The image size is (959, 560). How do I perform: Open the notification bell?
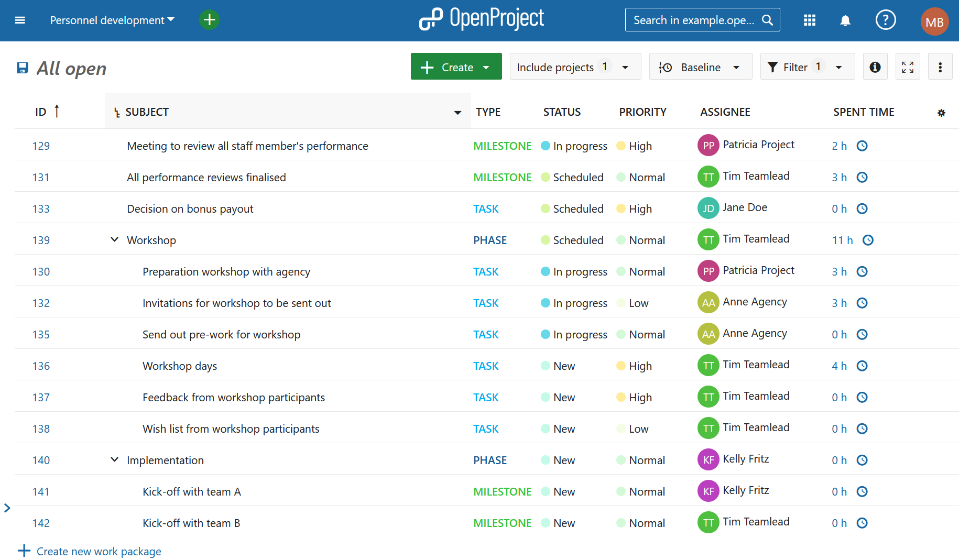pyautogui.click(x=845, y=20)
